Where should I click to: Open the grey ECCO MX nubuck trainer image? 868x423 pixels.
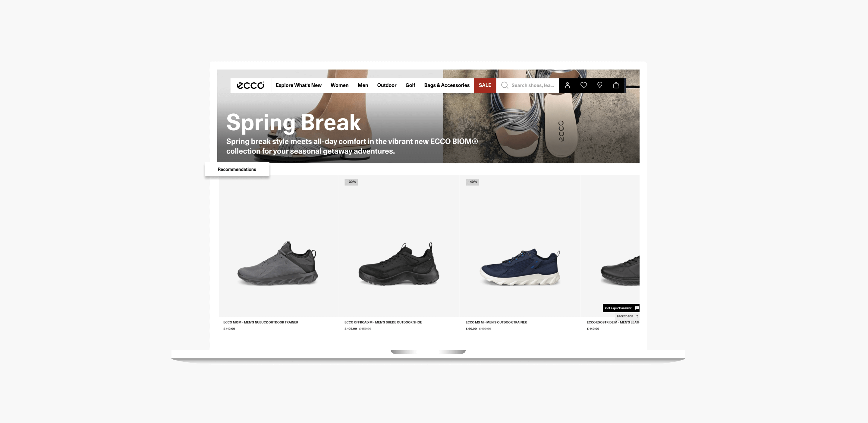click(278, 263)
